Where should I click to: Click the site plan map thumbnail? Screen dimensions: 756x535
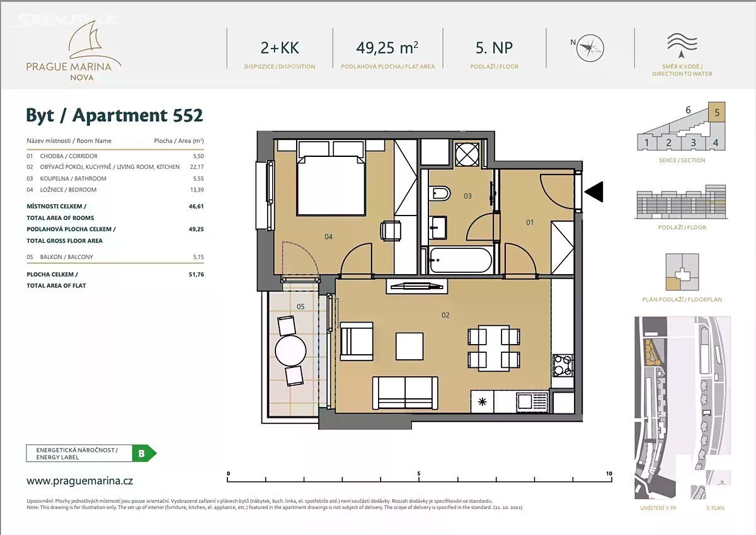tap(682, 408)
